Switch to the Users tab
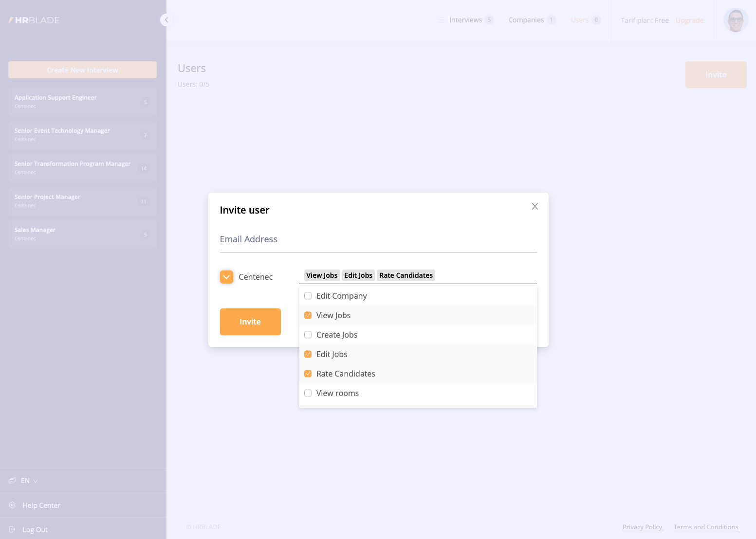Image resolution: width=756 pixels, height=539 pixels. pyautogui.click(x=580, y=20)
